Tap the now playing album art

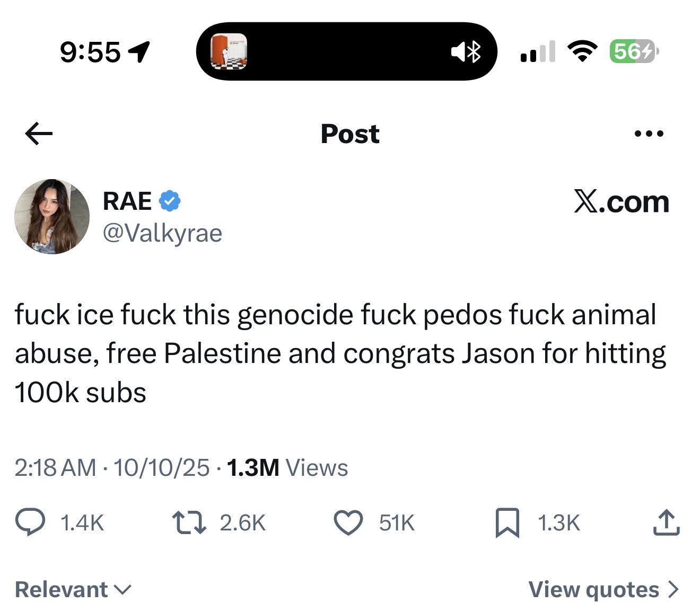pyautogui.click(x=229, y=51)
